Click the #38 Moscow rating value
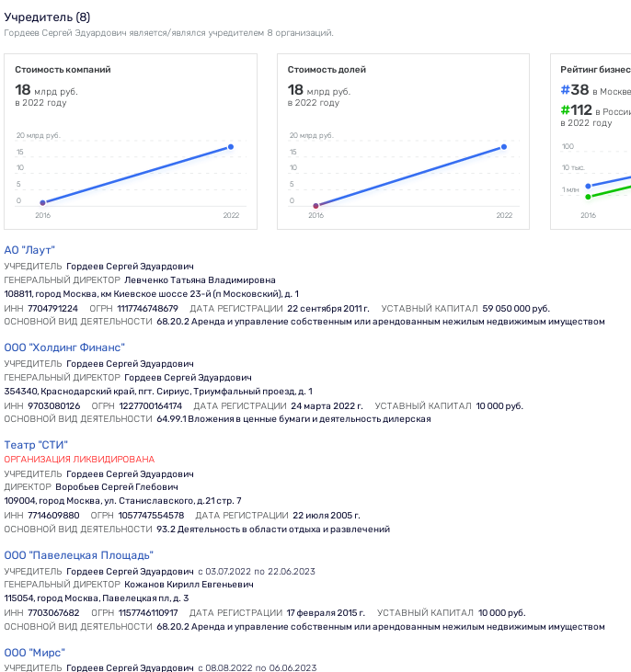 [x=574, y=90]
